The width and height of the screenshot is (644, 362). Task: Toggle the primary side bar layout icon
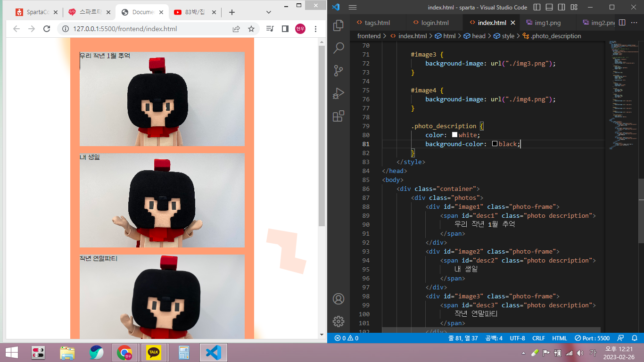coord(537,7)
